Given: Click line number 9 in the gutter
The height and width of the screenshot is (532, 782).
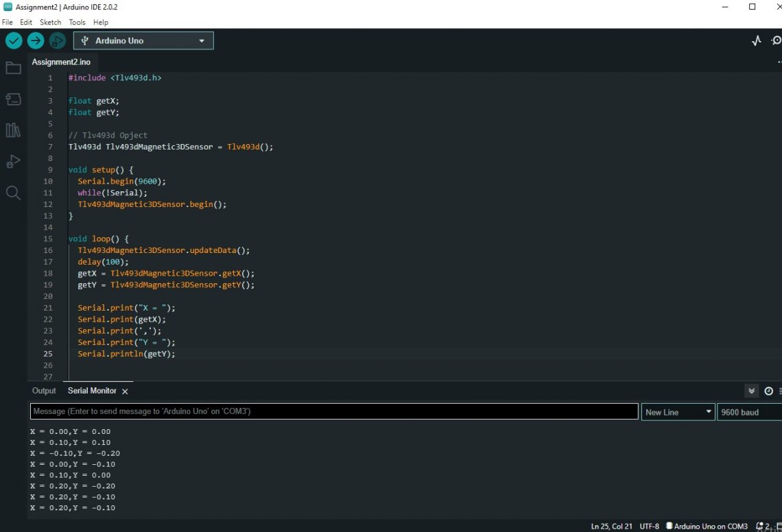Looking at the screenshot, I should tap(50, 170).
